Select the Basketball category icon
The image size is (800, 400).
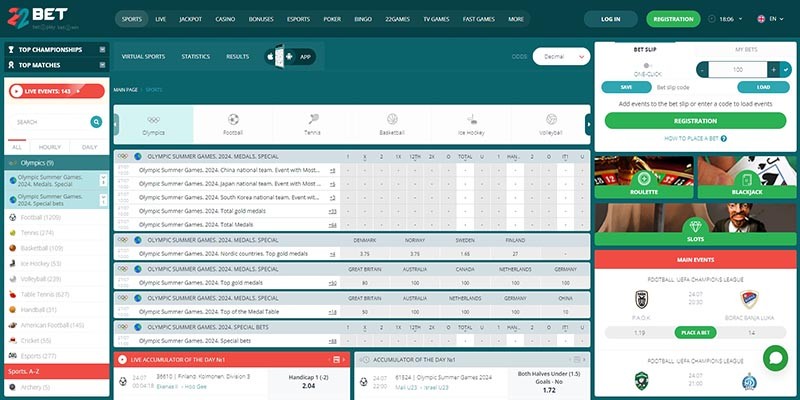tap(392, 119)
